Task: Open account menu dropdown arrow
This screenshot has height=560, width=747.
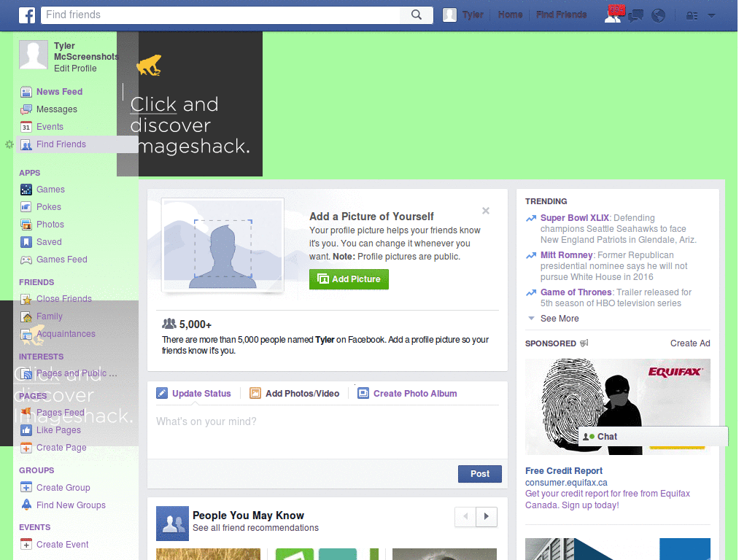Action: 712,16
